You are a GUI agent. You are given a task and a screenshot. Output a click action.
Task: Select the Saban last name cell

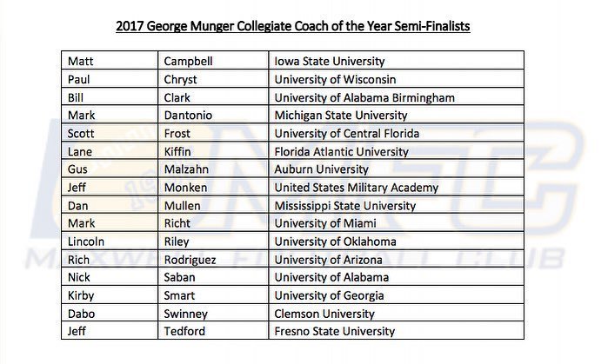point(213,277)
